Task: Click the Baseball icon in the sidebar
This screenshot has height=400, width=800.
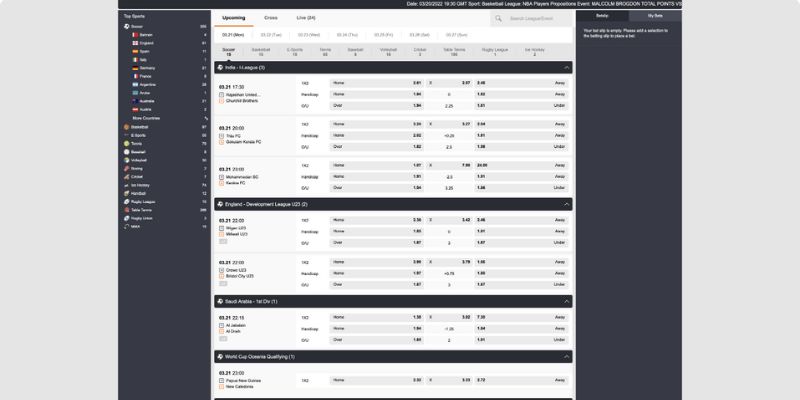Action: [127, 152]
